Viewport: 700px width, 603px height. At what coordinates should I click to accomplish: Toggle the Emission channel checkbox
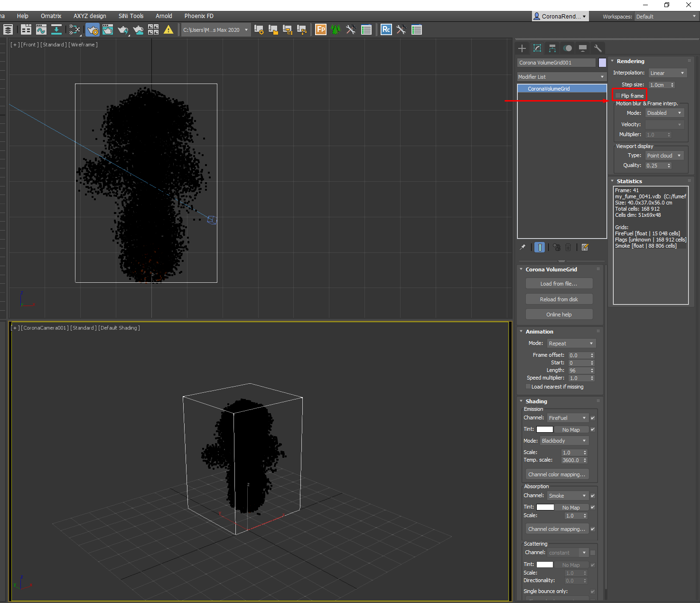click(593, 418)
